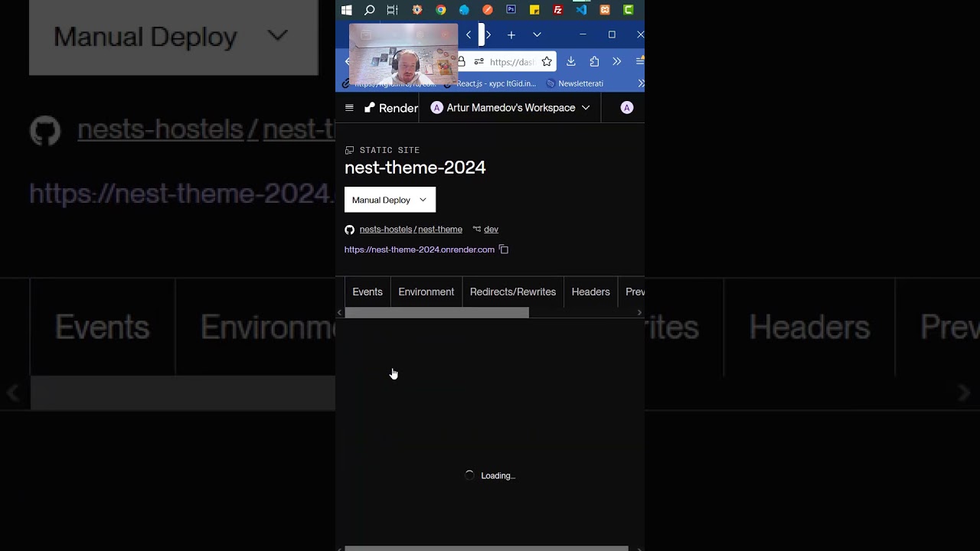Click the page title nest-theme-2024
Viewport: 980px width, 551px height.
coord(415,168)
